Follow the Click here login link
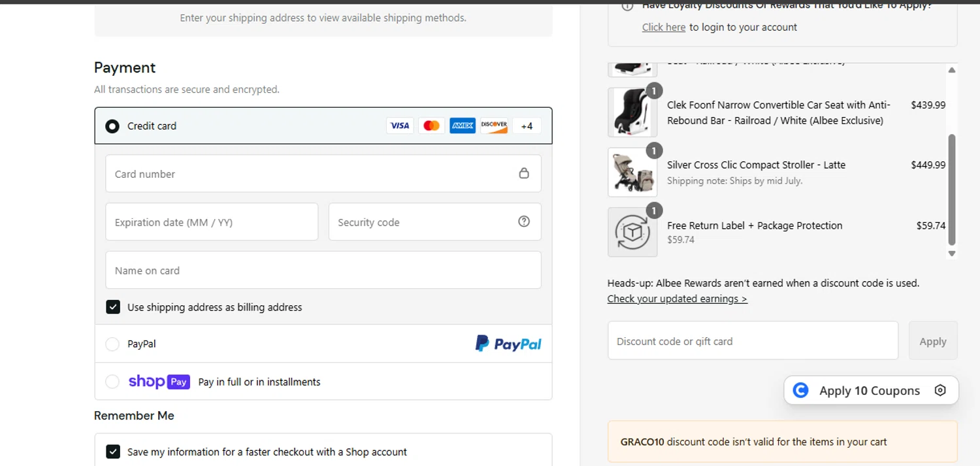Screen dimensions: 980x466 [x=664, y=27]
